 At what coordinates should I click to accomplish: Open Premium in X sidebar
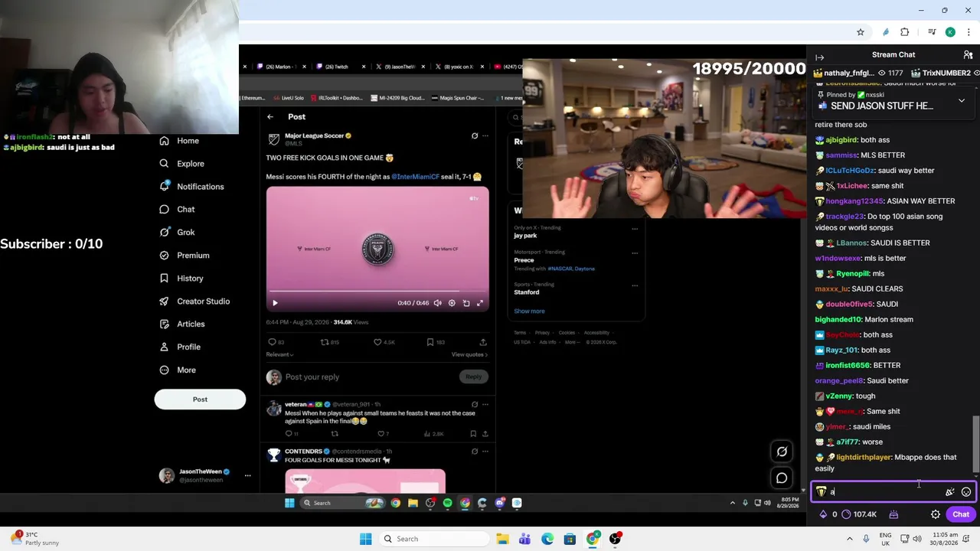(x=184, y=256)
